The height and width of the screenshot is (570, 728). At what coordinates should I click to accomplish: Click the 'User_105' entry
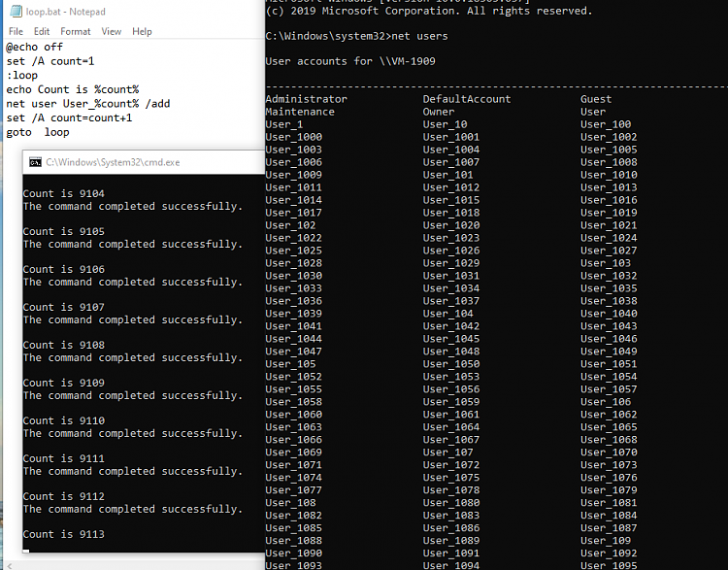point(290,364)
